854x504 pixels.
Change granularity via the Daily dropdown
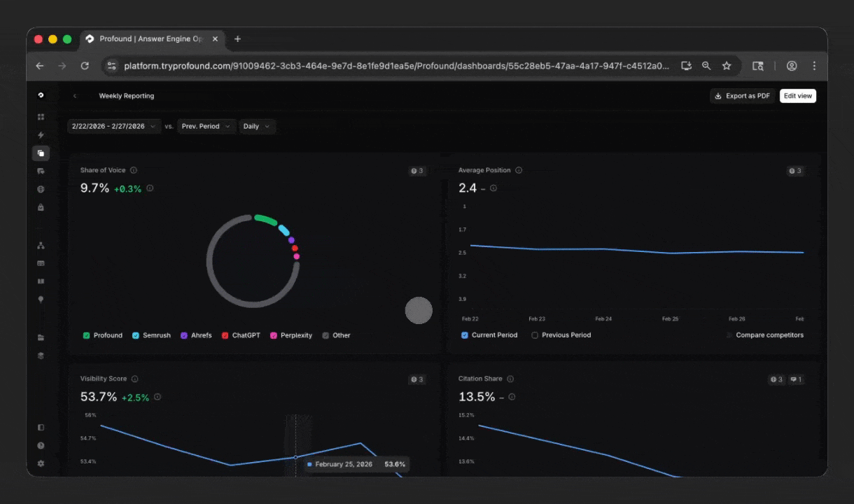tap(257, 126)
